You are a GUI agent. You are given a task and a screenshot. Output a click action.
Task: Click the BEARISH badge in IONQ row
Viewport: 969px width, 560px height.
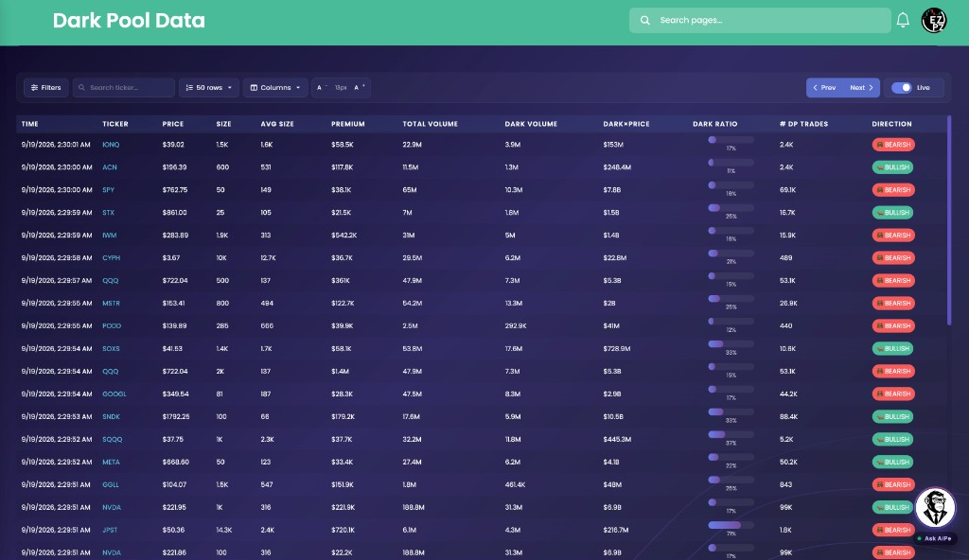click(893, 145)
